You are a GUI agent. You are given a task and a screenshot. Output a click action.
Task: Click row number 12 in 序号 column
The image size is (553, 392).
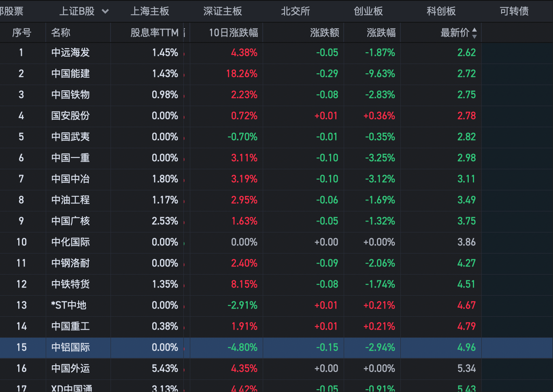tap(21, 284)
